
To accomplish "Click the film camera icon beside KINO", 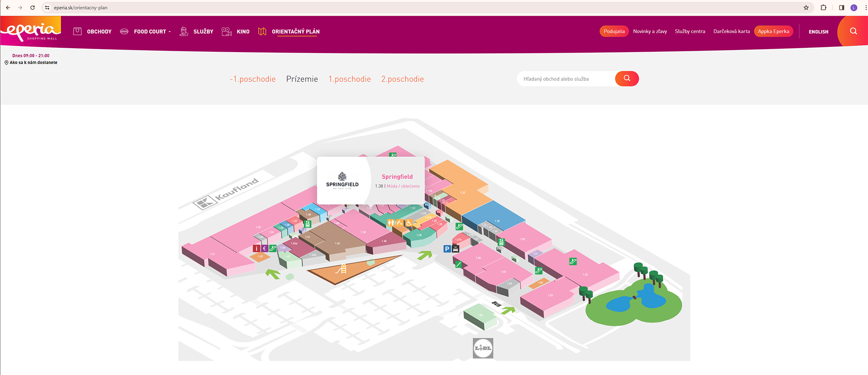I will coord(227,31).
